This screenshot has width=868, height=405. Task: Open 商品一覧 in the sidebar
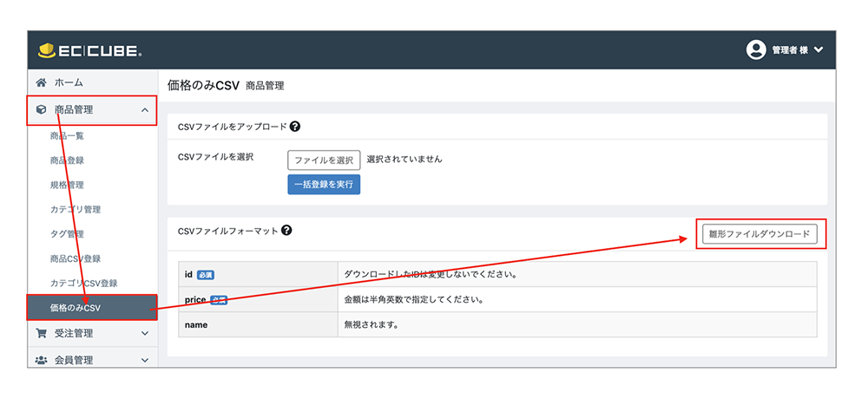67,136
